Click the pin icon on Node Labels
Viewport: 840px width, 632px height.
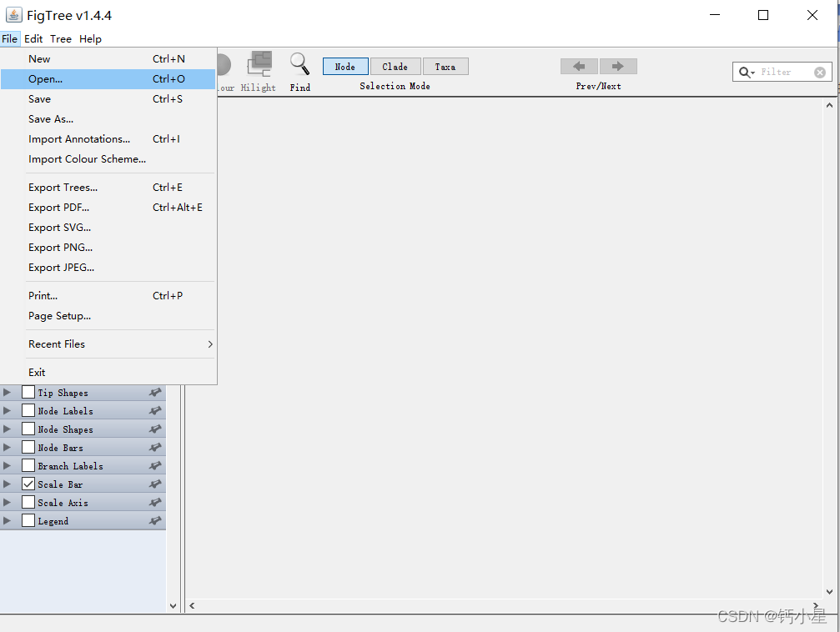(x=155, y=411)
